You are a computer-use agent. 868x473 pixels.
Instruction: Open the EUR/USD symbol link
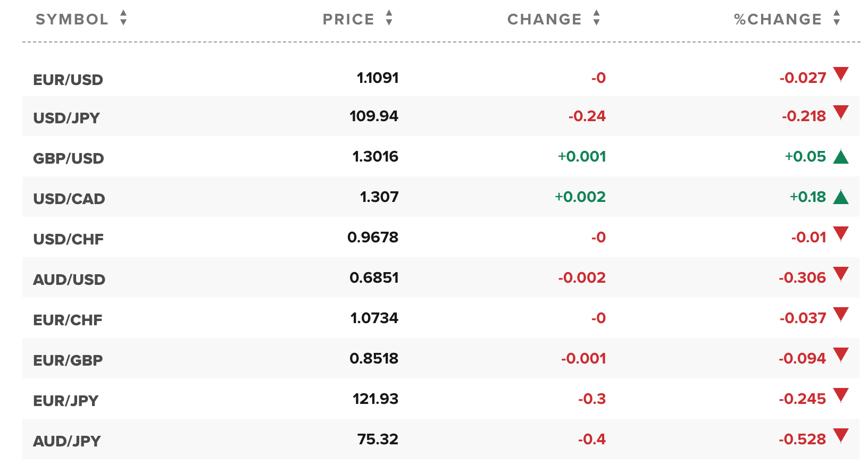click(x=68, y=80)
